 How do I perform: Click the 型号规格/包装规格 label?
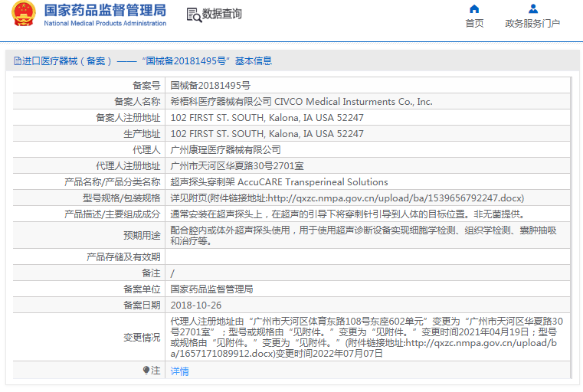coord(122,198)
